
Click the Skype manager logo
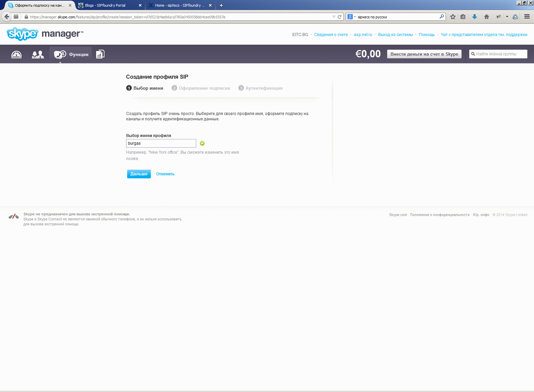pos(45,34)
